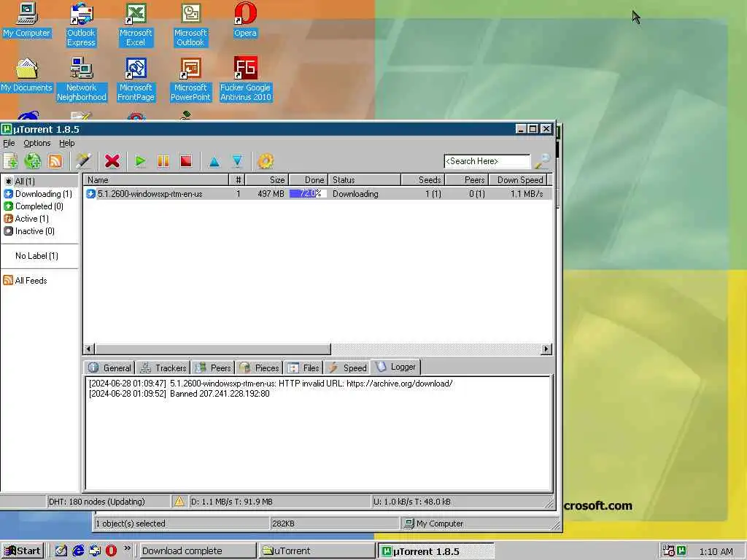Switch to the Trackers tab

point(163,368)
